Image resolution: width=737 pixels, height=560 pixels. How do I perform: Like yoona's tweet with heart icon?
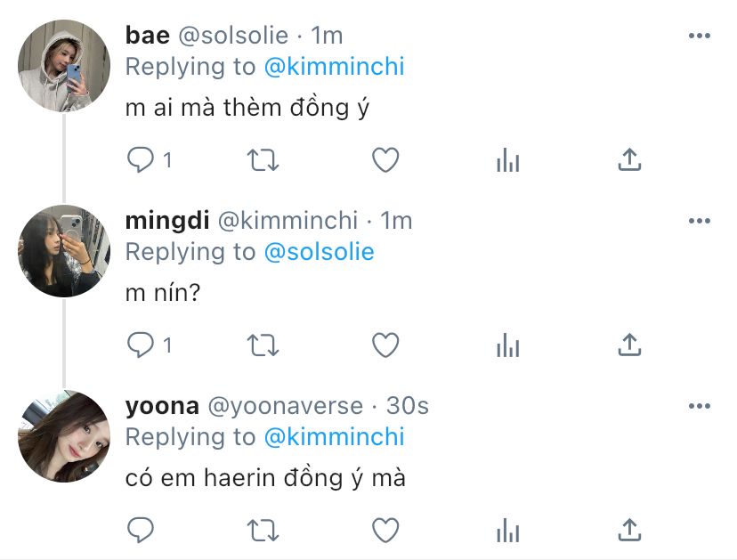coord(385,531)
